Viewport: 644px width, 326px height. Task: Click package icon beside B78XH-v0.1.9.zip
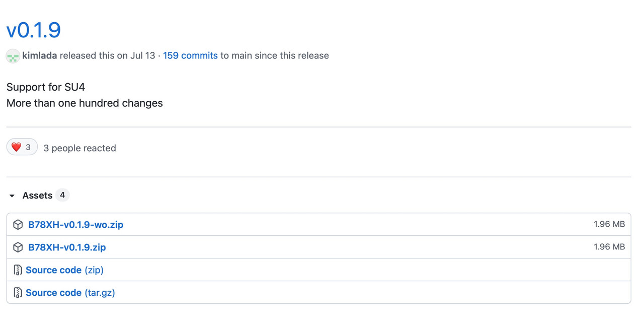[x=18, y=247]
